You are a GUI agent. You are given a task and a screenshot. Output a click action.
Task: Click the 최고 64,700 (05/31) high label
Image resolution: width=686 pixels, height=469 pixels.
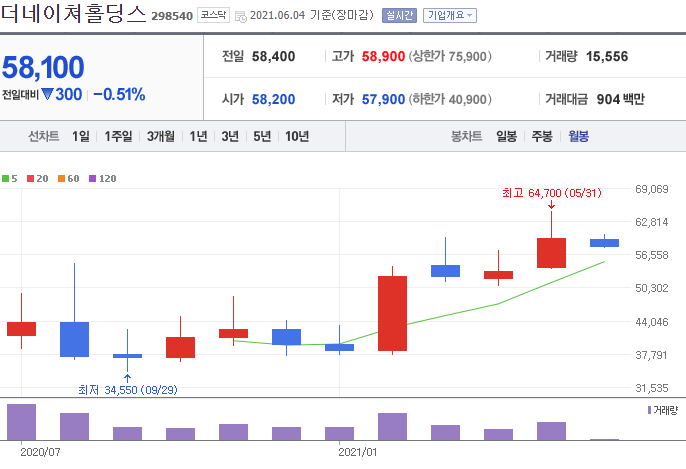(x=552, y=193)
